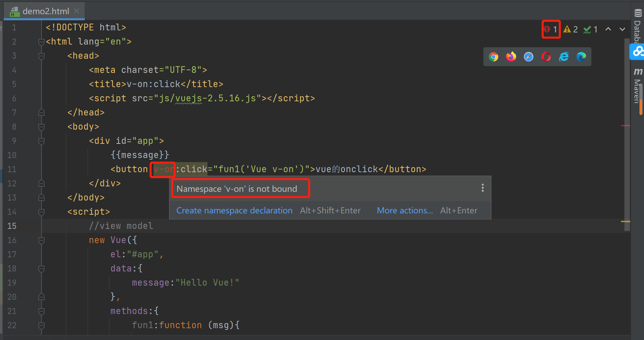
Task: Open preview in Edge browser
Action: (581, 57)
